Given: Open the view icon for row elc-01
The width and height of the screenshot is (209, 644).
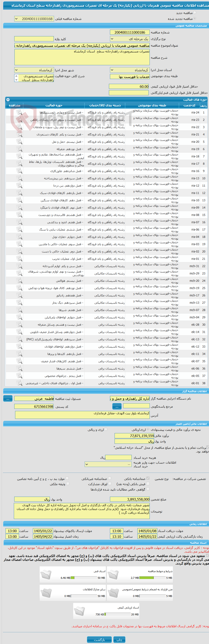Looking at the screenshot, I should point(19,383).
